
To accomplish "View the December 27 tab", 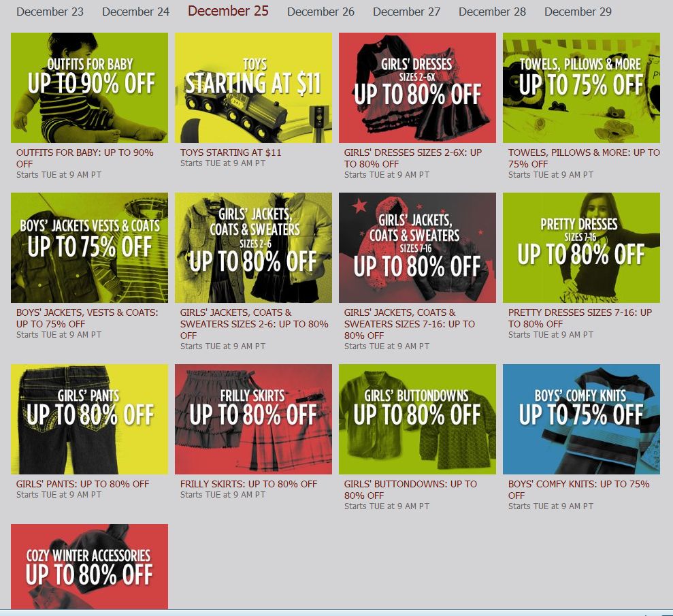I will (x=406, y=12).
